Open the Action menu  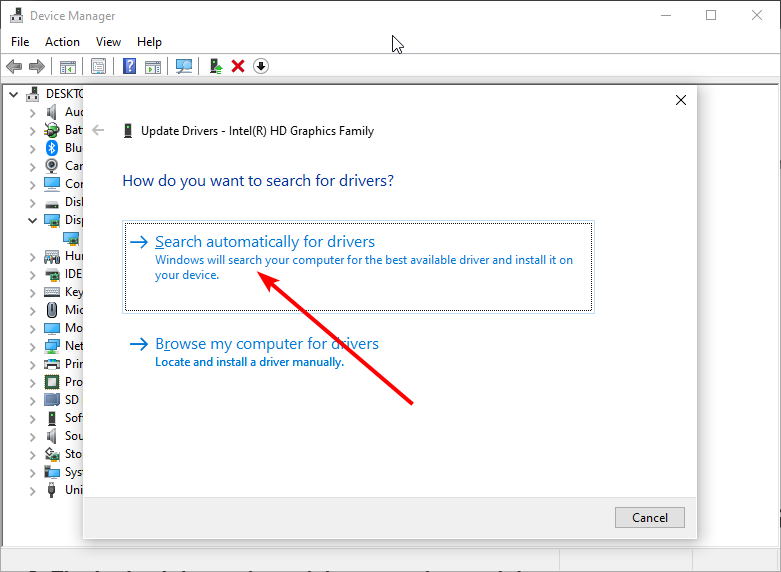click(62, 42)
